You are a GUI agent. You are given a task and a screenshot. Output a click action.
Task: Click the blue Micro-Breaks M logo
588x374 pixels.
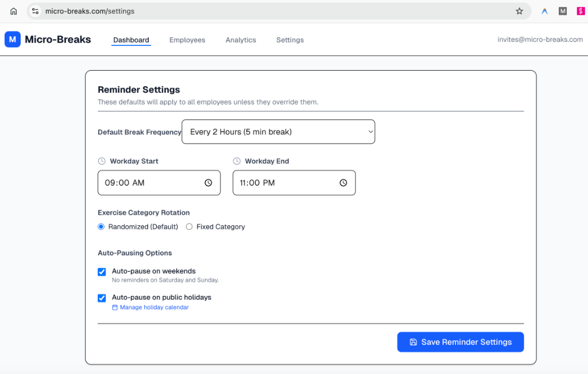(13, 40)
